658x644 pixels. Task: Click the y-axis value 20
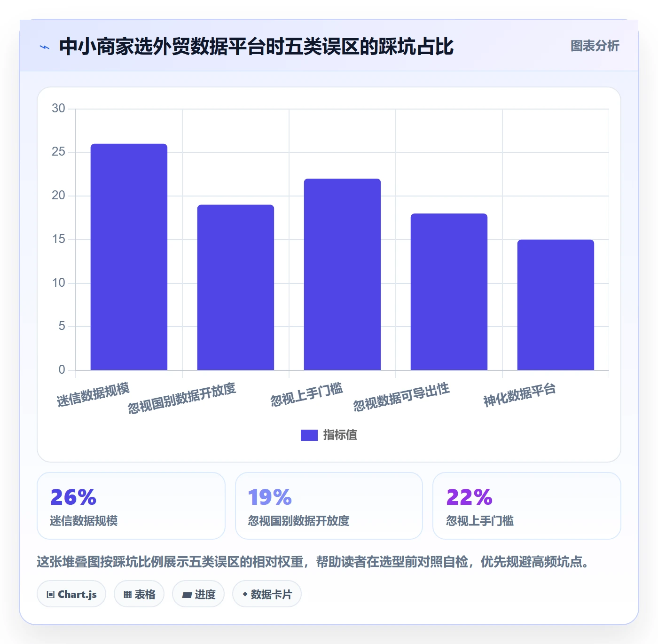pos(58,196)
